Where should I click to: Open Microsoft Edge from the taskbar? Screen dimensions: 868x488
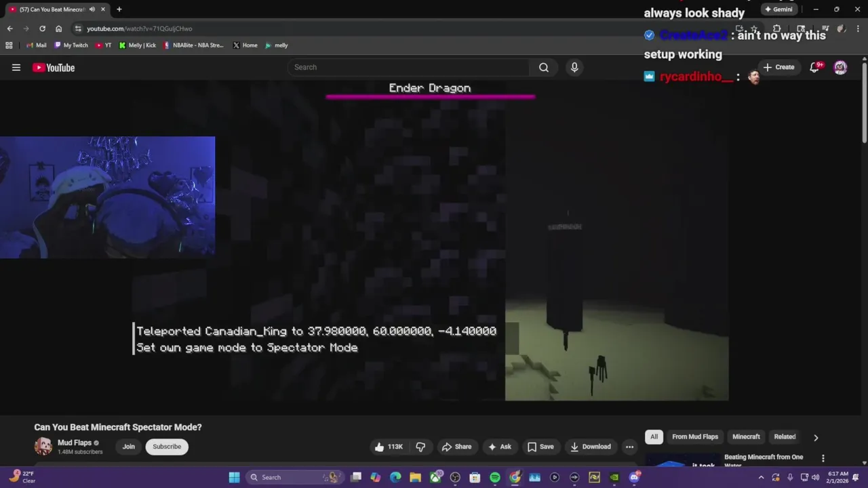[x=395, y=477]
